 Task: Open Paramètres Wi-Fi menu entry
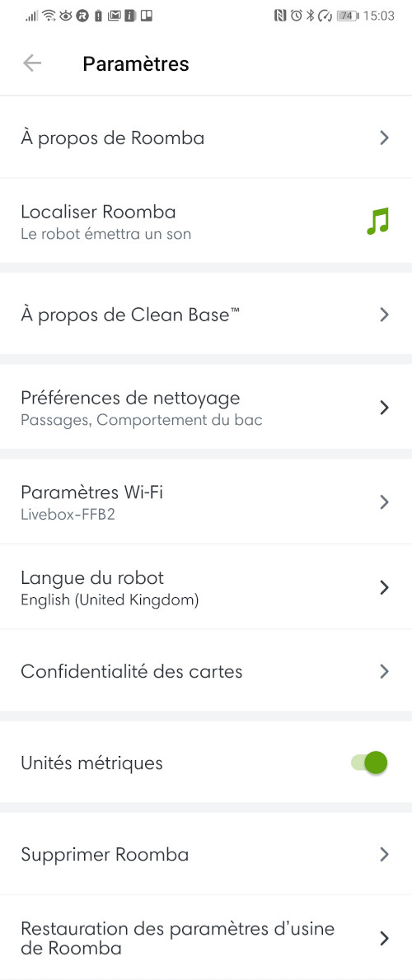coord(206,502)
